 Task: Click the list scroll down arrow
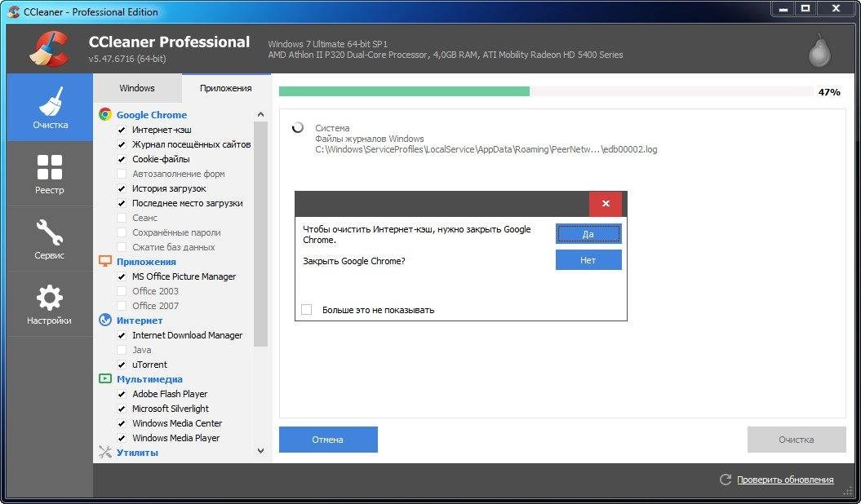pos(261,451)
